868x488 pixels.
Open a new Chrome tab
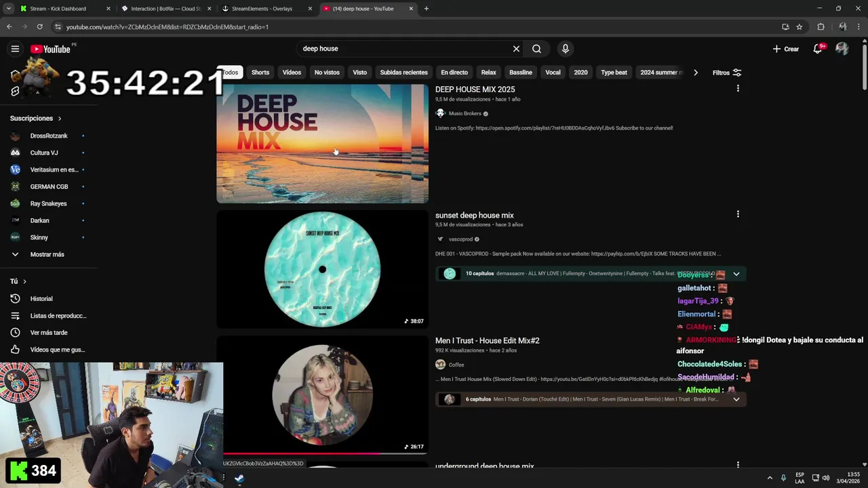pyautogui.click(x=426, y=8)
